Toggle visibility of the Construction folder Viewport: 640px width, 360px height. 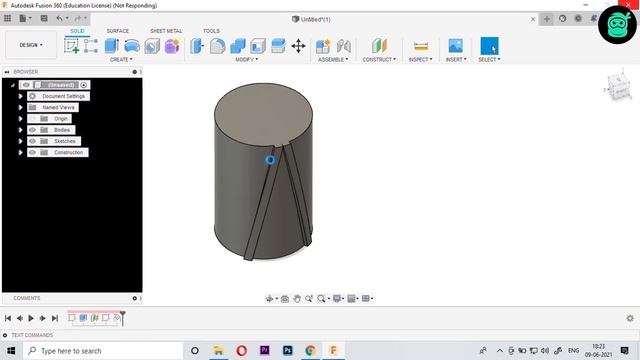pos(33,152)
